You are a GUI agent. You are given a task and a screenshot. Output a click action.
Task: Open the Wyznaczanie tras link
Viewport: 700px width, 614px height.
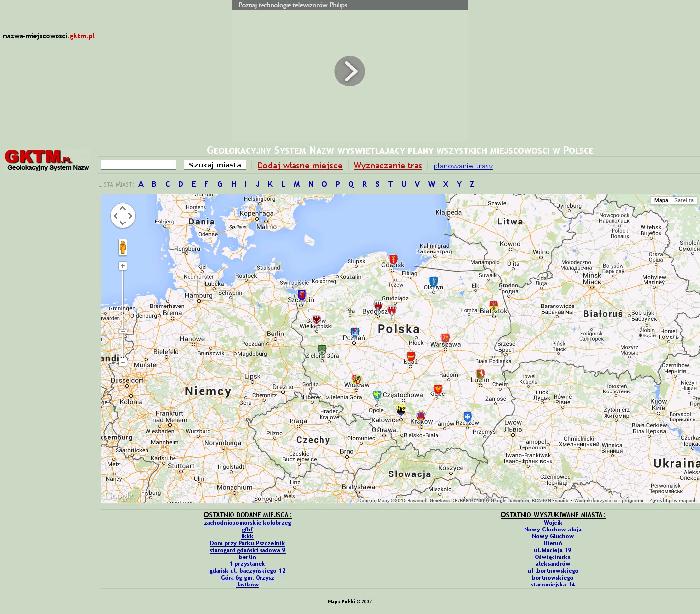click(388, 166)
